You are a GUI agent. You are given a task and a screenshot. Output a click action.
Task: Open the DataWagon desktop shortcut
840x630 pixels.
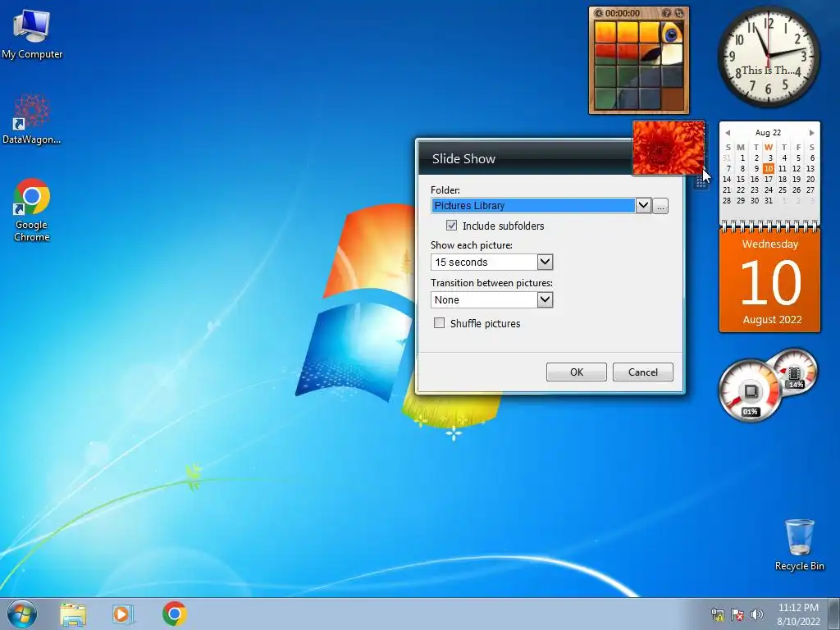pyautogui.click(x=32, y=119)
